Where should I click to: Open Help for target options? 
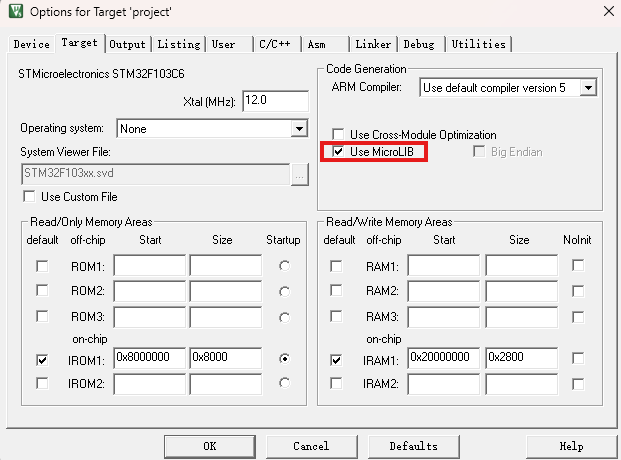[571, 447]
